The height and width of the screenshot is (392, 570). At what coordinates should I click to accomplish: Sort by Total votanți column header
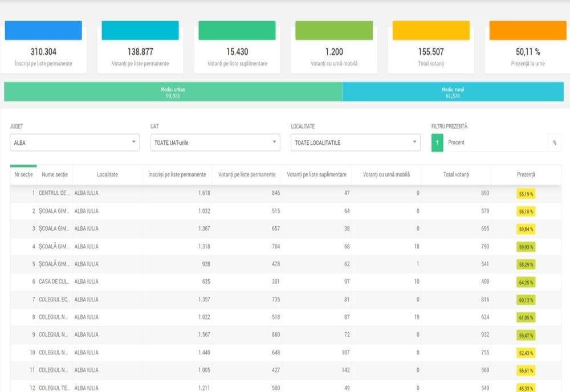pyautogui.click(x=456, y=174)
